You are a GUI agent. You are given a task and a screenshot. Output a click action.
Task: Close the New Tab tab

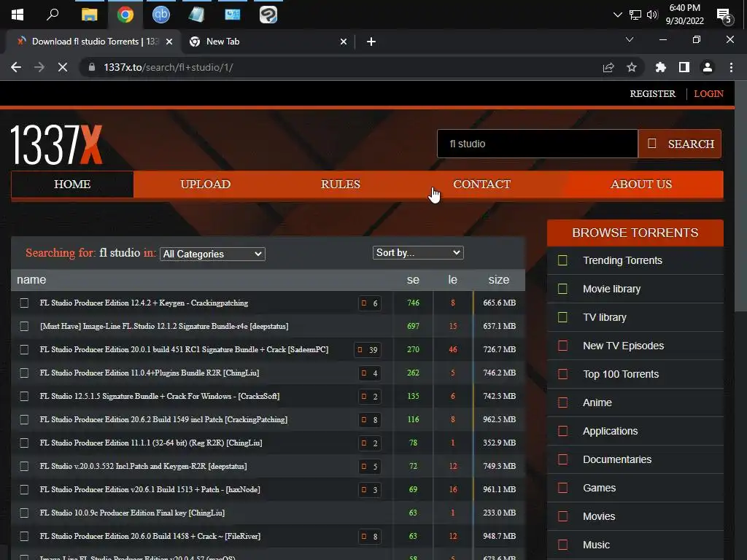344,42
